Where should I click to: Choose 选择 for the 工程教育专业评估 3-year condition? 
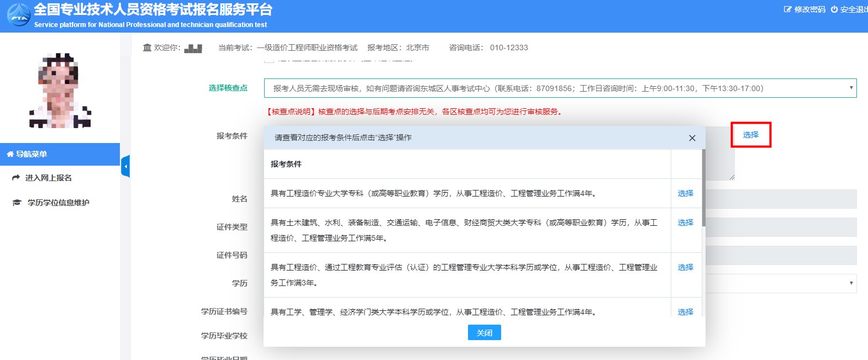click(685, 267)
